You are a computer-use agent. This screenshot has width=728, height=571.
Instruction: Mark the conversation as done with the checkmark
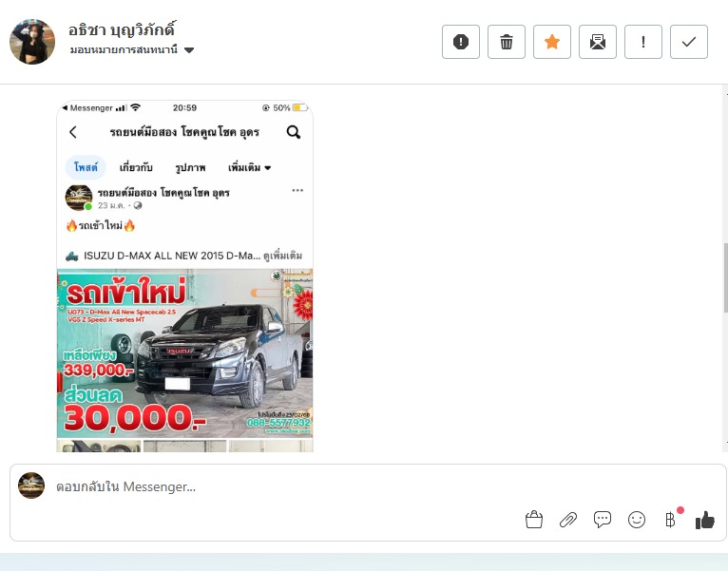[689, 42]
